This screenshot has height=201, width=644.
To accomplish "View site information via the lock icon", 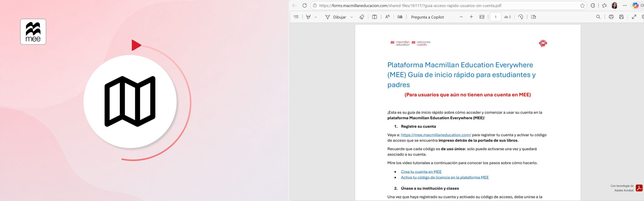I will tap(315, 6).
